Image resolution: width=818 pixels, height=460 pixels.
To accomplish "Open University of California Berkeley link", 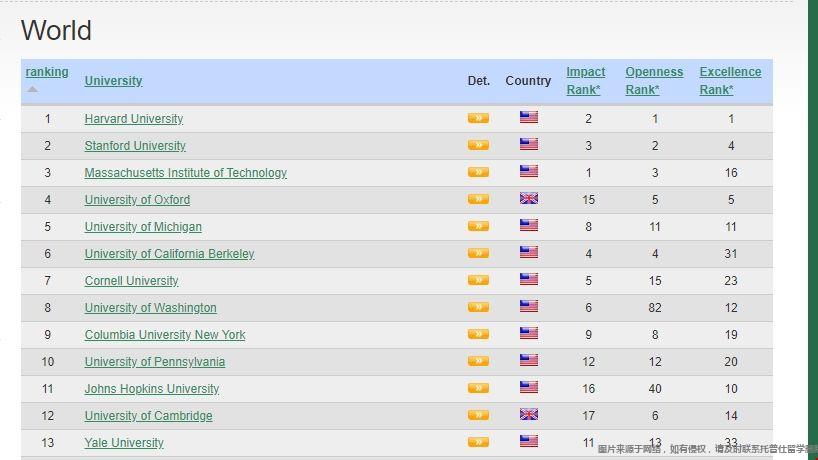I will (x=170, y=254).
